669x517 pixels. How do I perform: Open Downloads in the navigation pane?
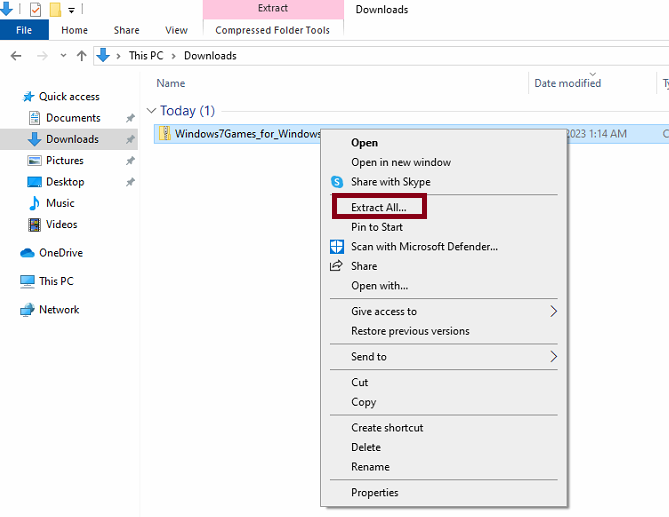(73, 139)
